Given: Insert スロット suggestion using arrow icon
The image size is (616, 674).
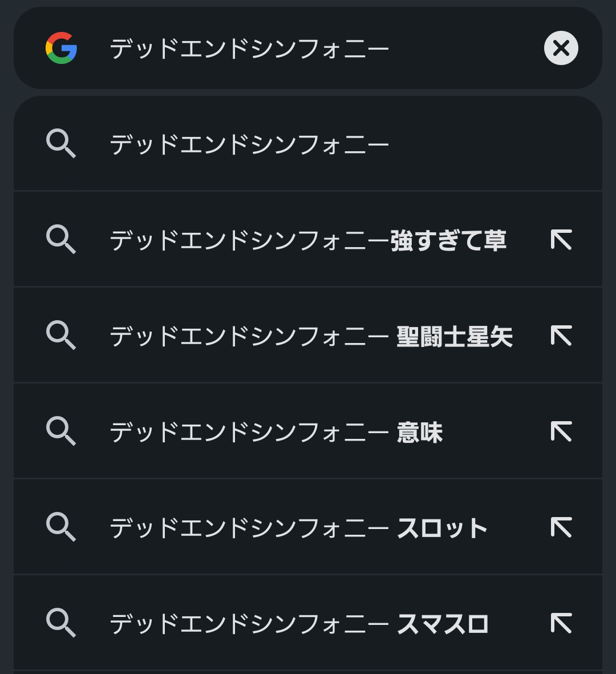Looking at the screenshot, I should [x=561, y=527].
